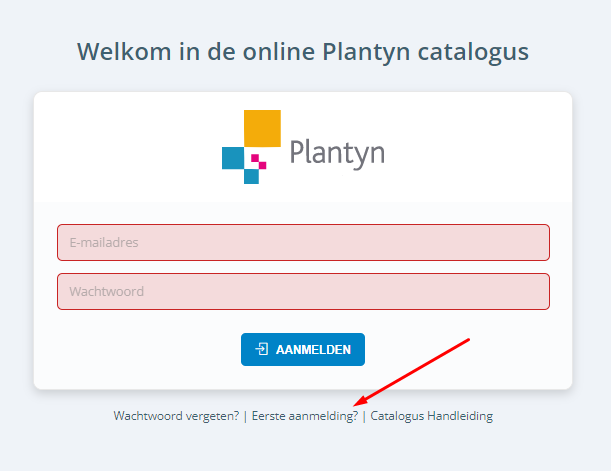Click the pink squares in the Plantyn logo
Screen dimensions: 611x471
click(x=259, y=161)
